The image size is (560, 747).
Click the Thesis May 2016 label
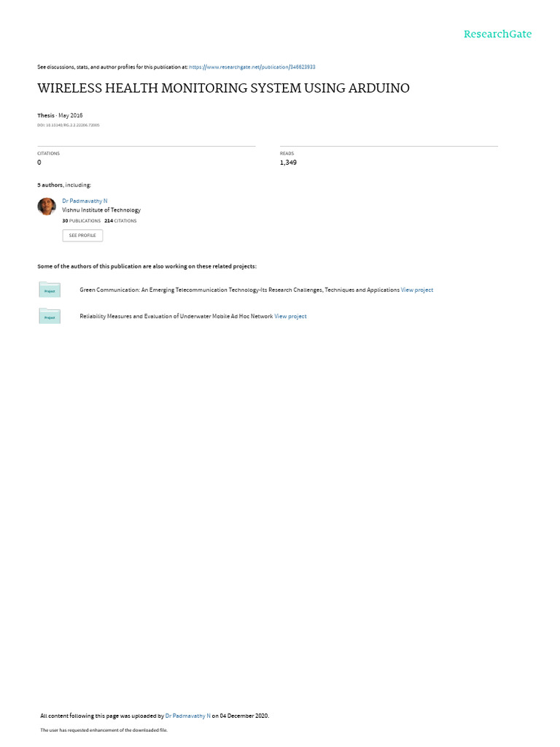tap(60, 115)
